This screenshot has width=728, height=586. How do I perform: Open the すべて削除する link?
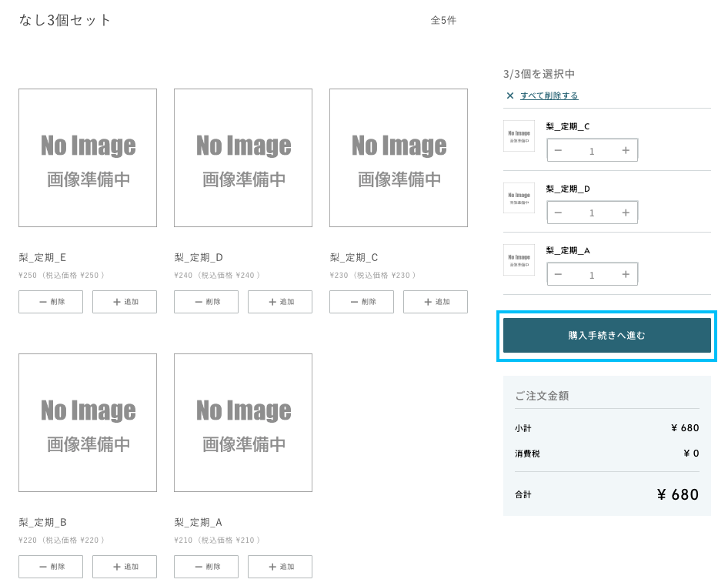549,95
